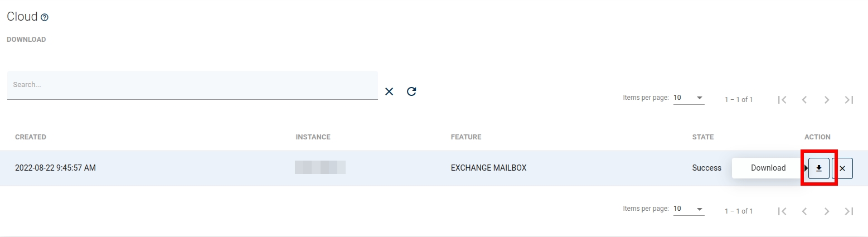
Task: Go to previous page in bottom paginator
Action: 804,211
